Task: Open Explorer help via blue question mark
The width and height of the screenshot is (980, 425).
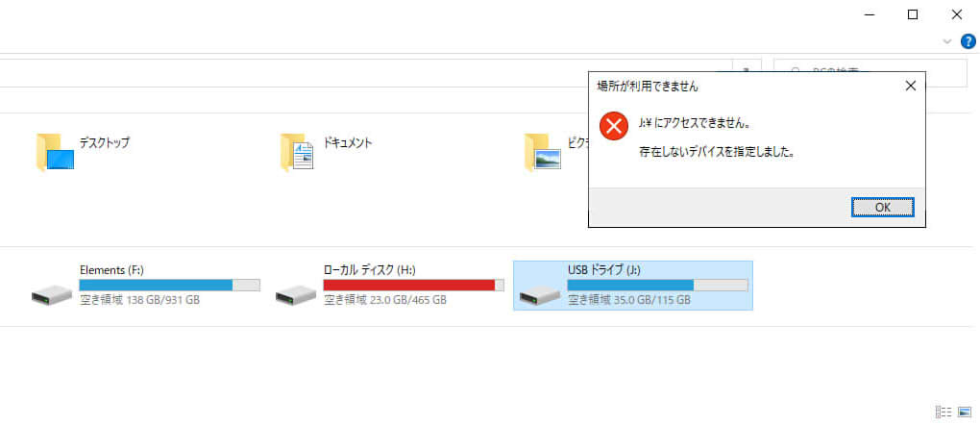Action: click(968, 42)
